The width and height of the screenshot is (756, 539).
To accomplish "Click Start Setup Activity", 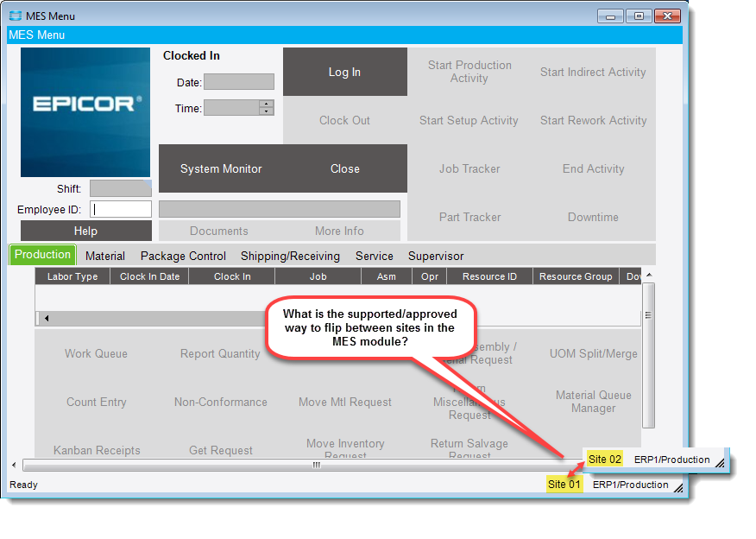I will pyautogui.click(x=469, y=120).
